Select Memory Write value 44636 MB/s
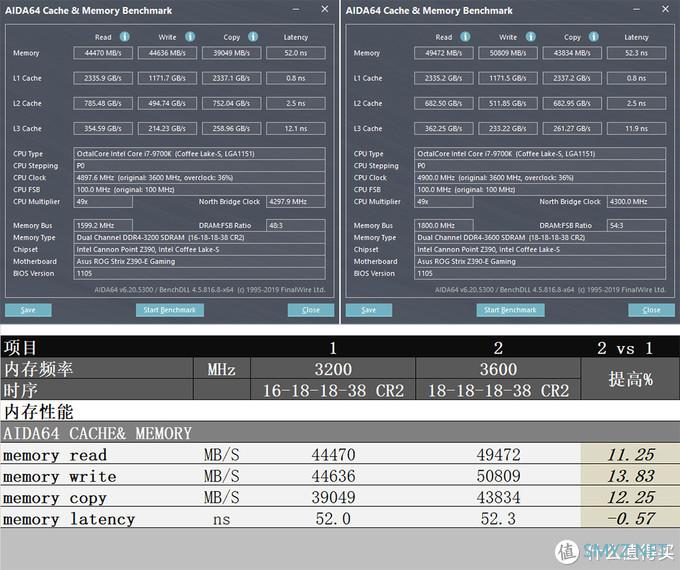 click(167, 53)
